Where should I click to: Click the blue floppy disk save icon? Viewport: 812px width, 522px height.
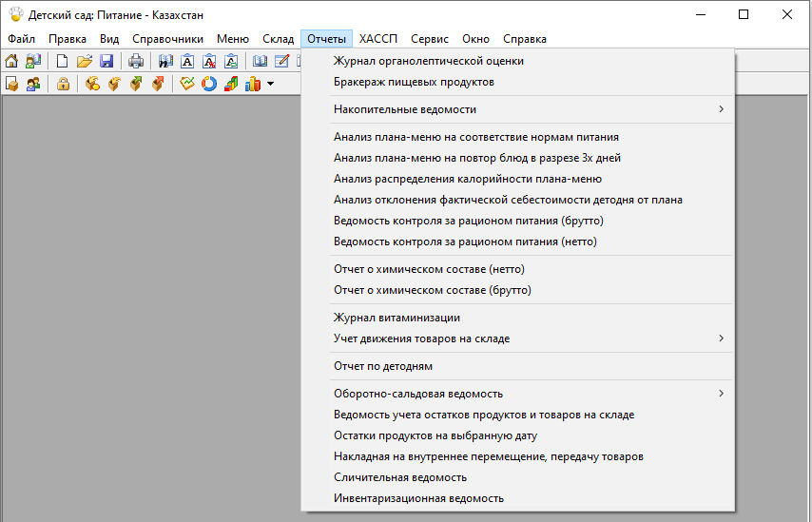pos(106,61)
